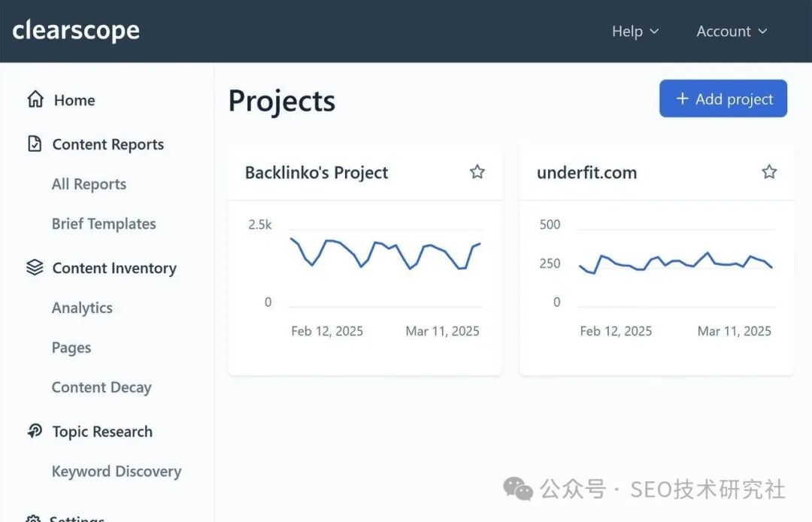Click the Content Reports document icon
Viewport: 812px width, 522px height.
coord(35,144)
